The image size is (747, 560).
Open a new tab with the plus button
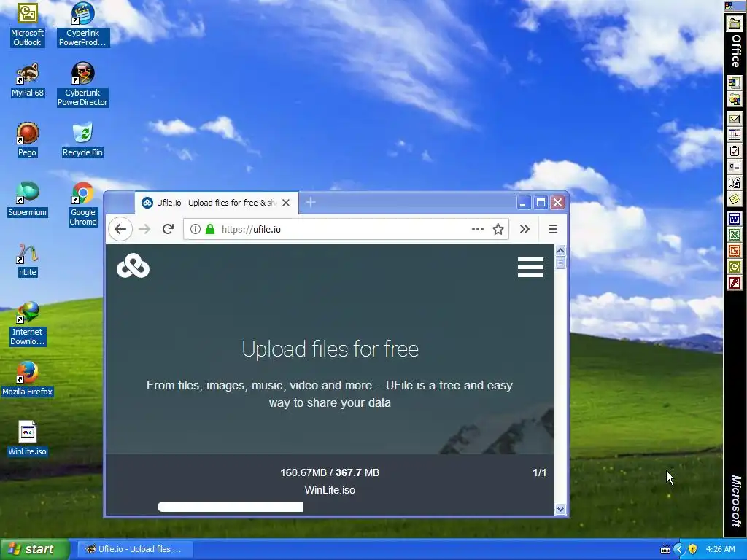(311, 203)
